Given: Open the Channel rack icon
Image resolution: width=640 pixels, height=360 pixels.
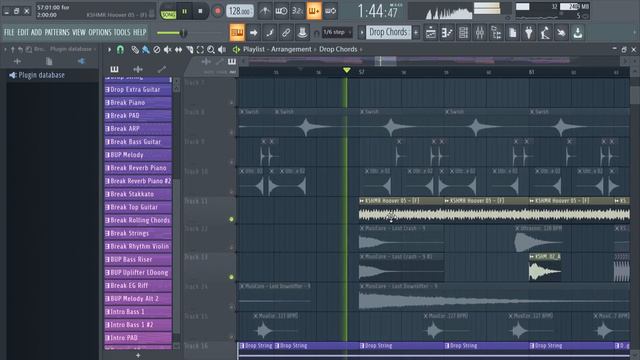Looking at the screenshot, I should (463, 33).
